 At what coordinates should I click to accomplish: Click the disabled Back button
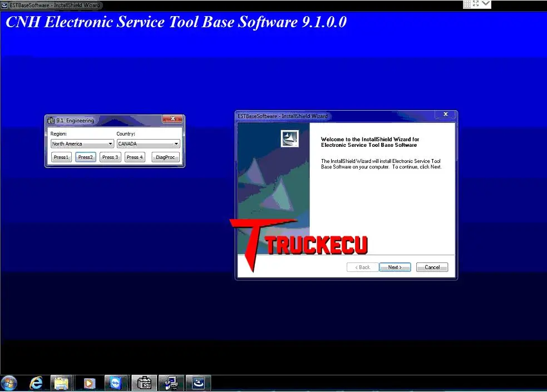(362, 267)
